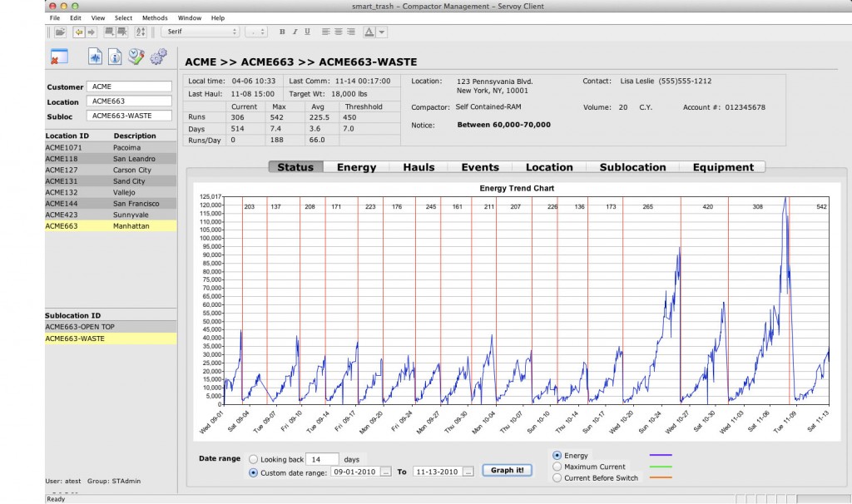Open the Window menu
Viewport: 852px width, 504px height.
(190, 18)
